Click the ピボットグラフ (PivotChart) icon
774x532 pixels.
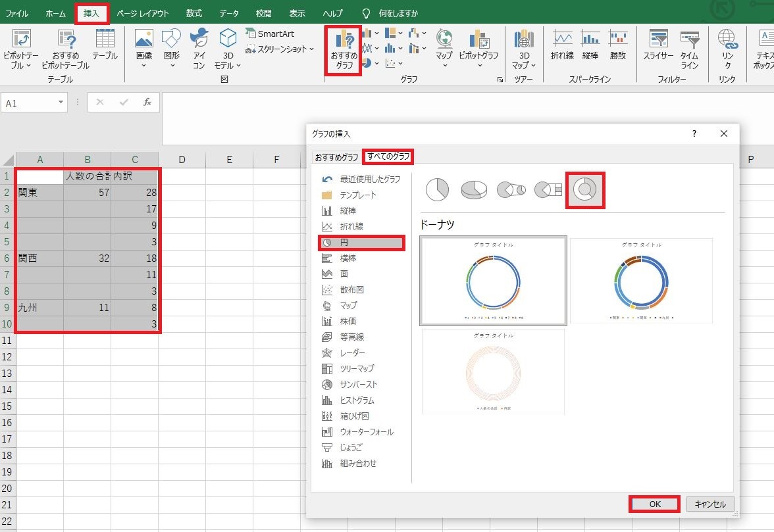[479, 49]
